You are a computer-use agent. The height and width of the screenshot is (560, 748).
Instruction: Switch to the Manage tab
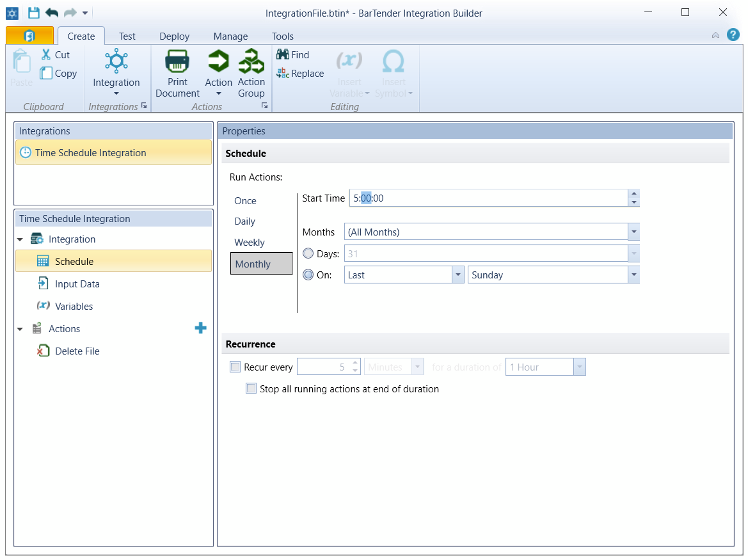[x=230, y=36]
